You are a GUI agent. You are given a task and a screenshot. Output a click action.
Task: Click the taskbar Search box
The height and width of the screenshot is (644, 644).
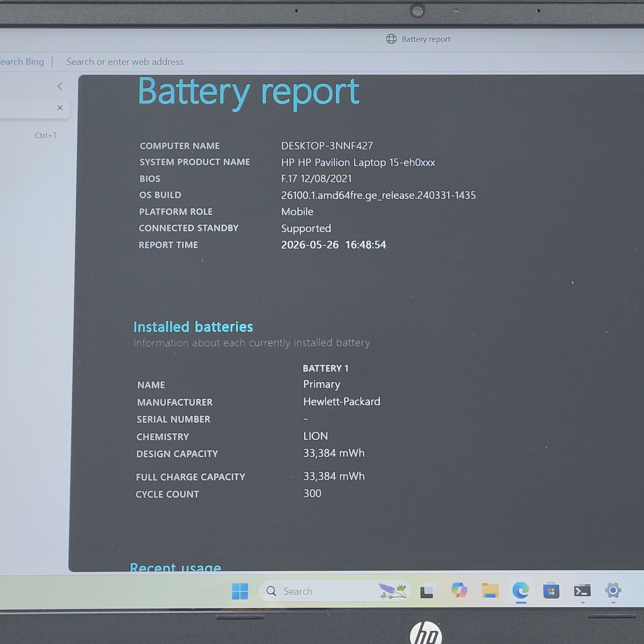pos(334,591)
